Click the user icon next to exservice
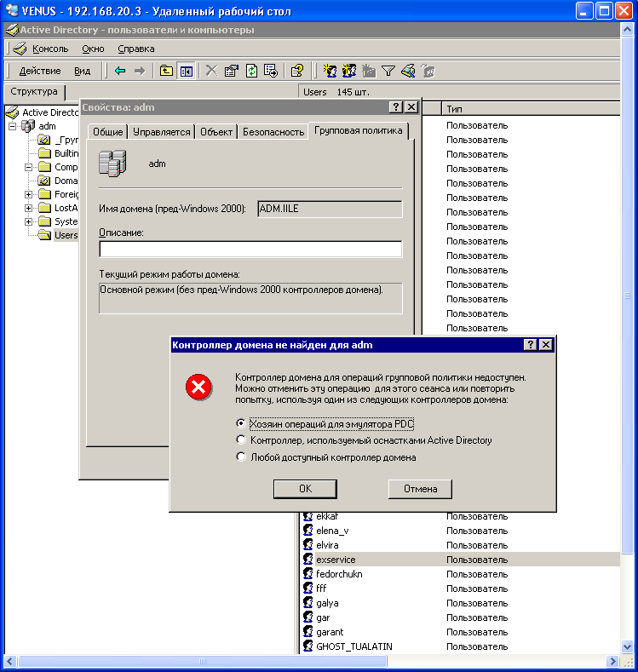 [x=308, y=560]
